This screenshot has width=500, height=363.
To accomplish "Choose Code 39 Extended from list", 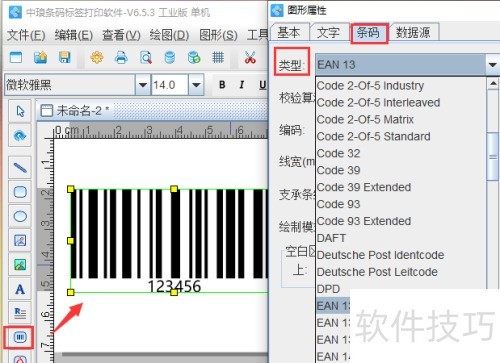I will [x=364, y=187].
